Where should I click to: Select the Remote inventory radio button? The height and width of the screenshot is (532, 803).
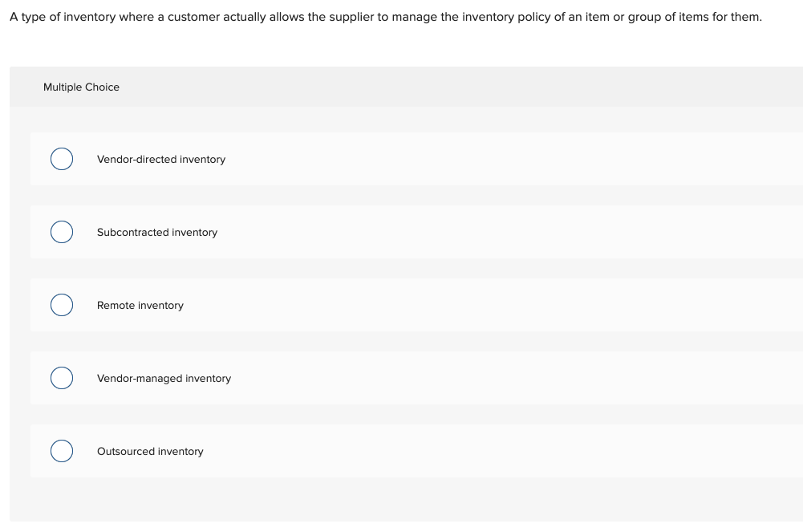[x=62, y=305]
